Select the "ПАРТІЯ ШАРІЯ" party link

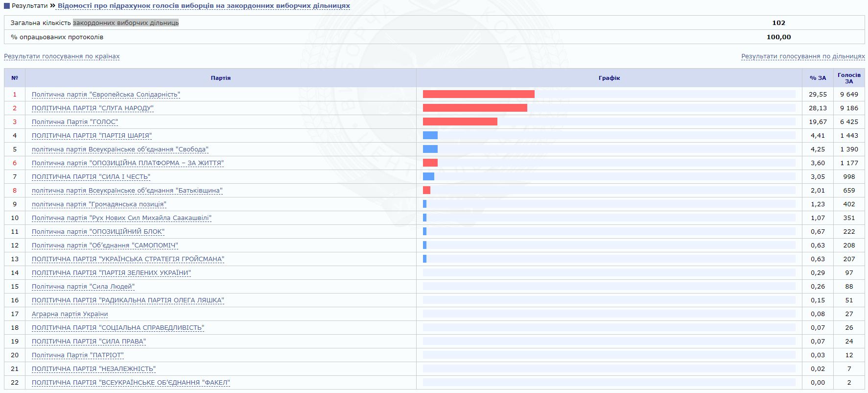92,136
